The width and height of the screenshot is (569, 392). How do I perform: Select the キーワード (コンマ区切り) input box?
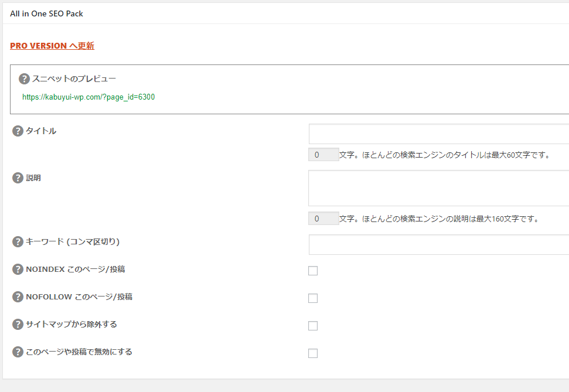click(438, 244)
